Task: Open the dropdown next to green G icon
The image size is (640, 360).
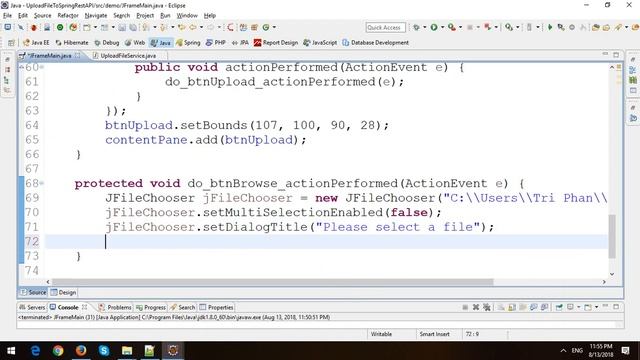Action: coord(274,27)
